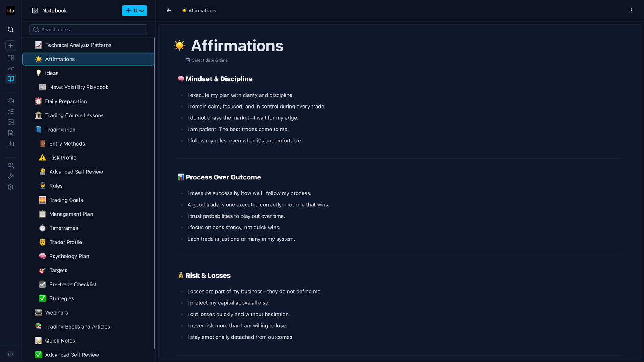
Task: Open the briefcase icon in left rail
Action: [11, 101]
